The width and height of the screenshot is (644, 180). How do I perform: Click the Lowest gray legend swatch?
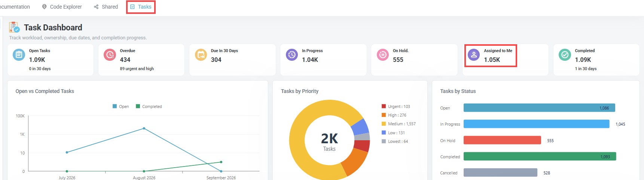click(x=384, y=141)
